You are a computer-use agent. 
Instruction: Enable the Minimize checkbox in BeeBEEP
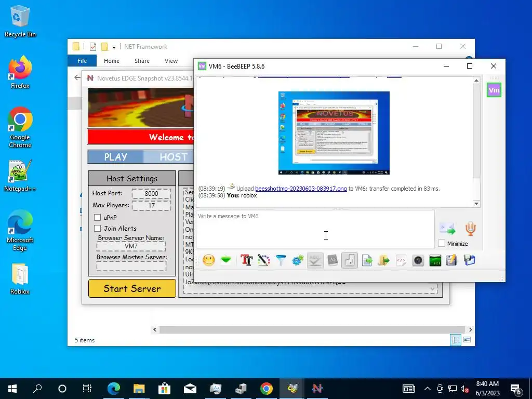(442, 243)
